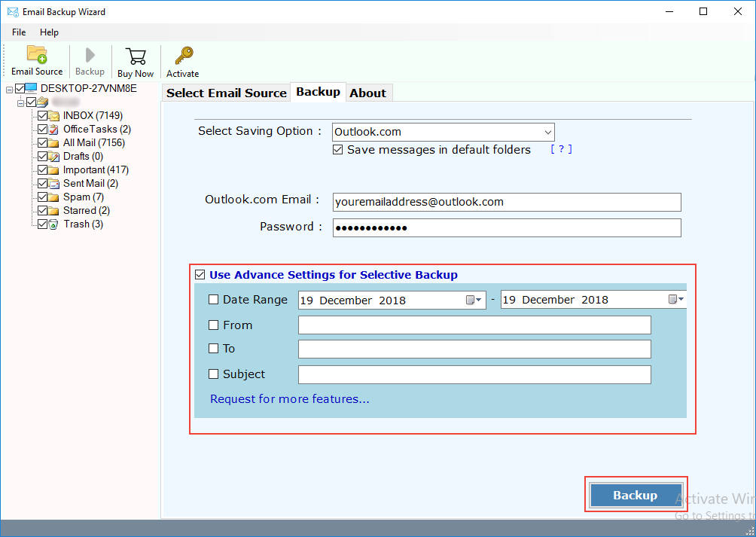Select the Trash (3) tree item

pyautogui.click(x=84, y=224)
